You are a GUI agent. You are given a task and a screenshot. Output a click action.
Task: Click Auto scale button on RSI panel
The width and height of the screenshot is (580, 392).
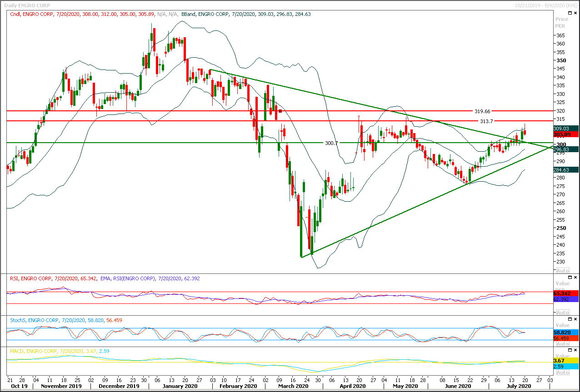pyautogui.click(x=562, y=312)
